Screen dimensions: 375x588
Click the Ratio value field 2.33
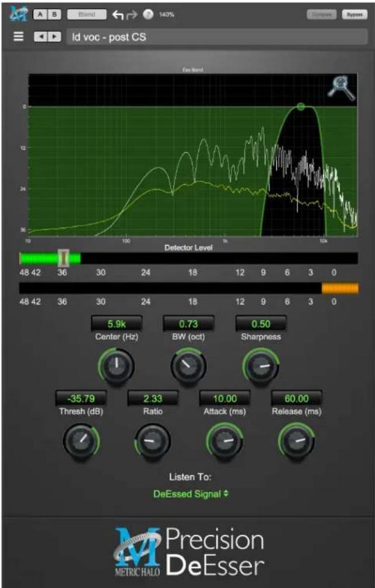click(x=153, y=398)
